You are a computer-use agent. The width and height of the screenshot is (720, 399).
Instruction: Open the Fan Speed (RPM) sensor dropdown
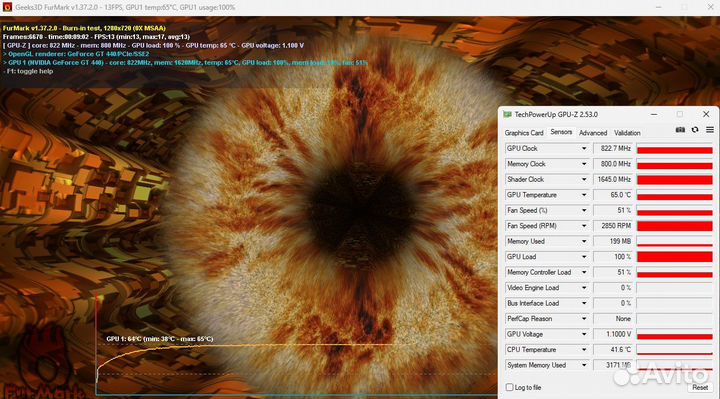584,226
